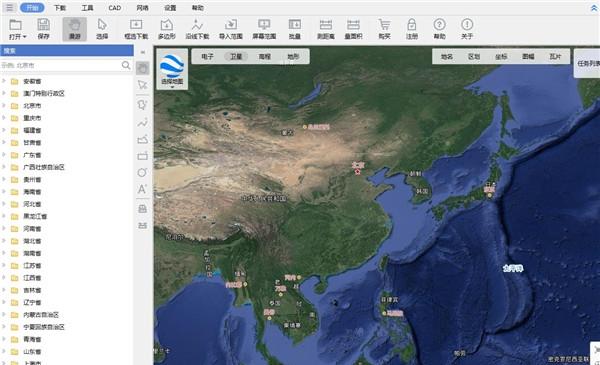This screenshot has width=600, height=365.
Task: Open the 选择地图 map source dropdown
Action: pos(172,69)
